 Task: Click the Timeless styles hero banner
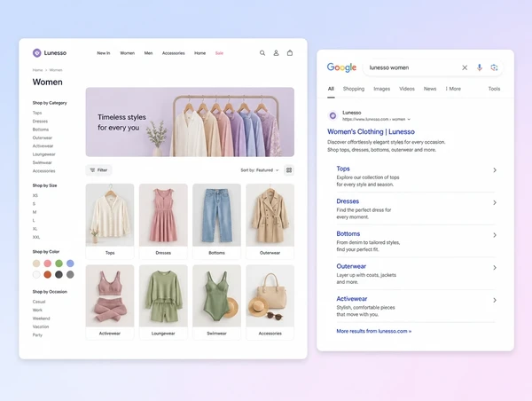(190, 122)
